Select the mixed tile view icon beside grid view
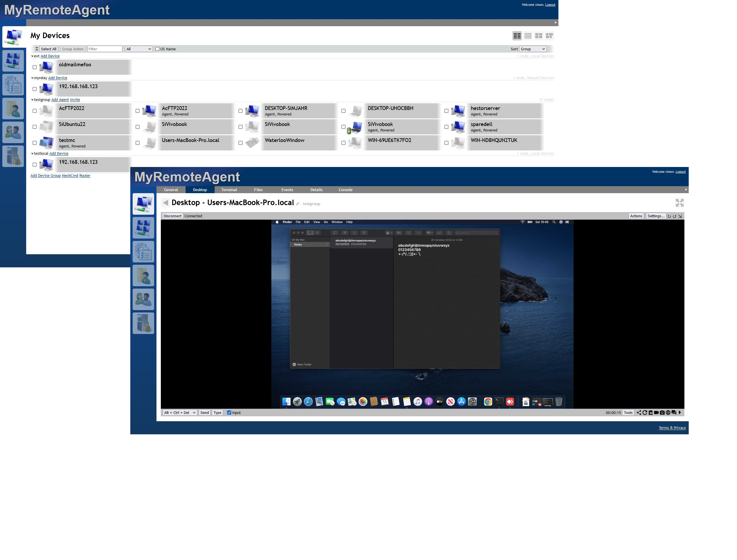Viewport: 737px width, 560px height. pyautogui.click(x=549, y=36)
